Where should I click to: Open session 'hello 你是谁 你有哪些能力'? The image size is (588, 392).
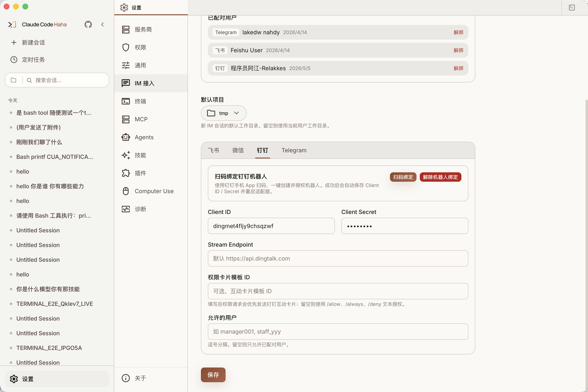click(57, 186)
